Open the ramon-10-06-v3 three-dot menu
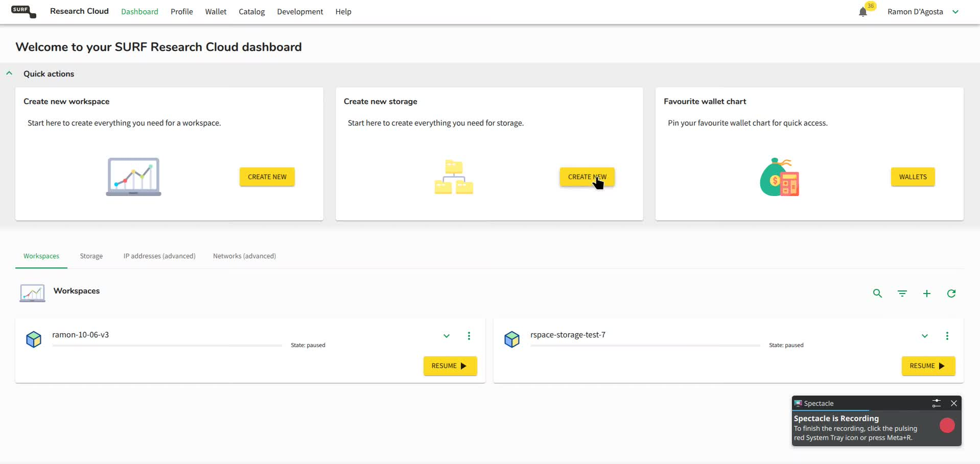Viewport: 980px width, 464px height. coord(469,336)
